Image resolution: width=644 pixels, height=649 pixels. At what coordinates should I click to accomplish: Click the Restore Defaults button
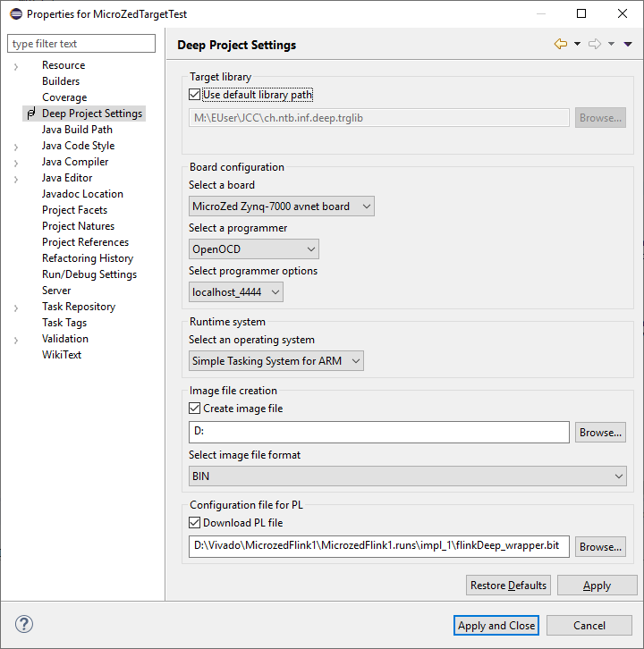pyautogui.click(x=508, y=586)
